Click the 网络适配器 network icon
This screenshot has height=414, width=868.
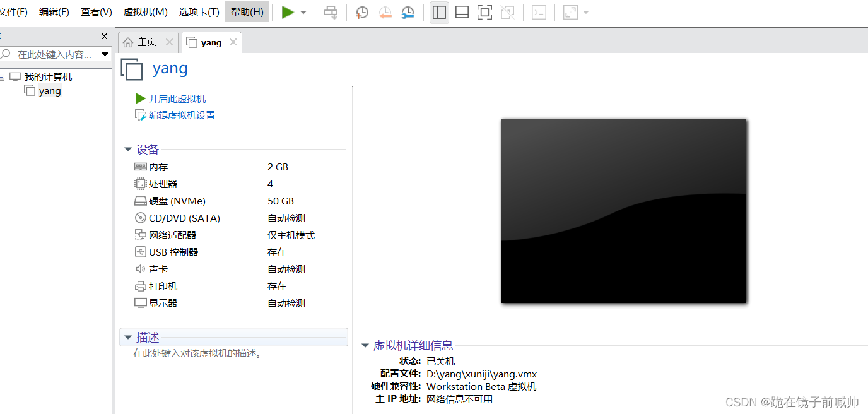pos(141,235)
